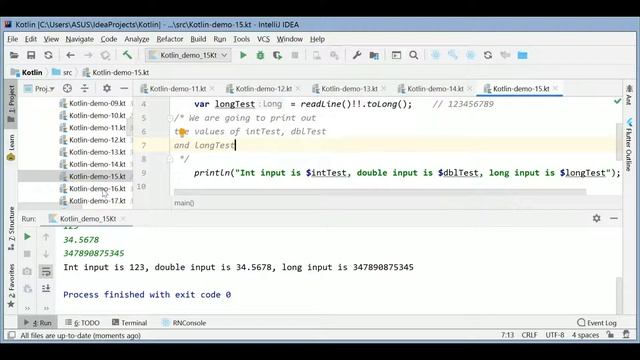Click the Open folder toolbar icon

click(x=14, y=55)
